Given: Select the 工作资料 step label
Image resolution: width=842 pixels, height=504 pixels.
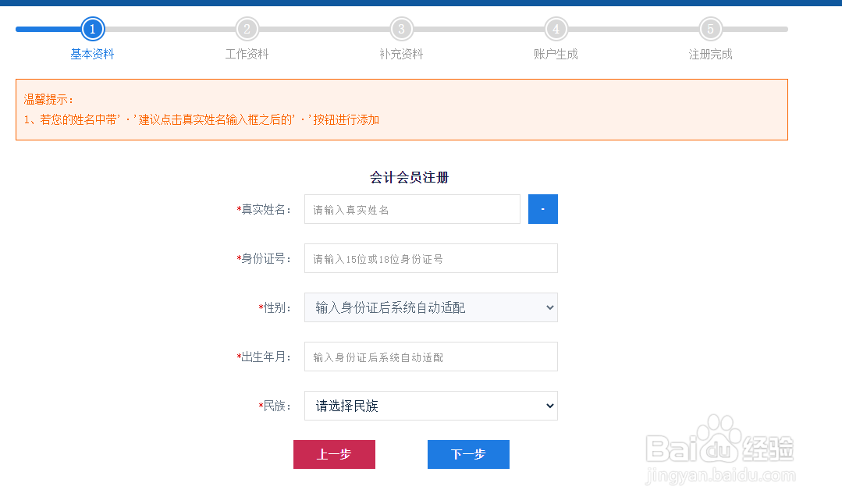Looking at the screenshot, I should pos(247,55).
